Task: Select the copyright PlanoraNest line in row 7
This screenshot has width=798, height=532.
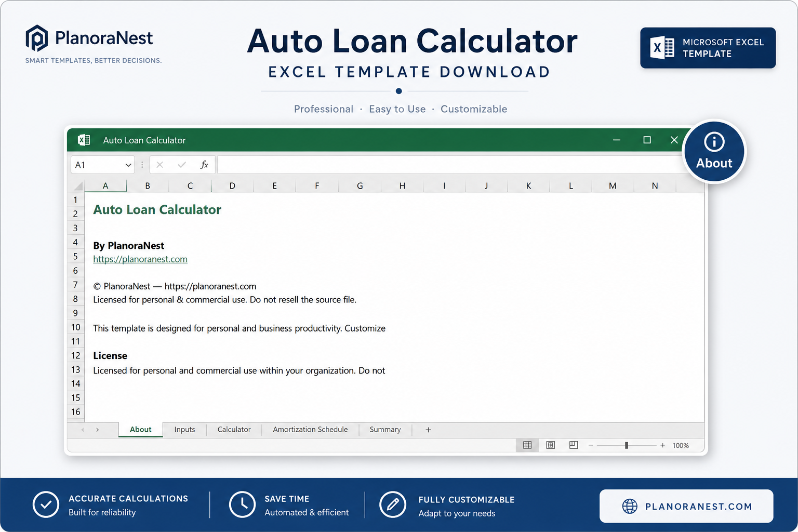Action: (175, 286)
